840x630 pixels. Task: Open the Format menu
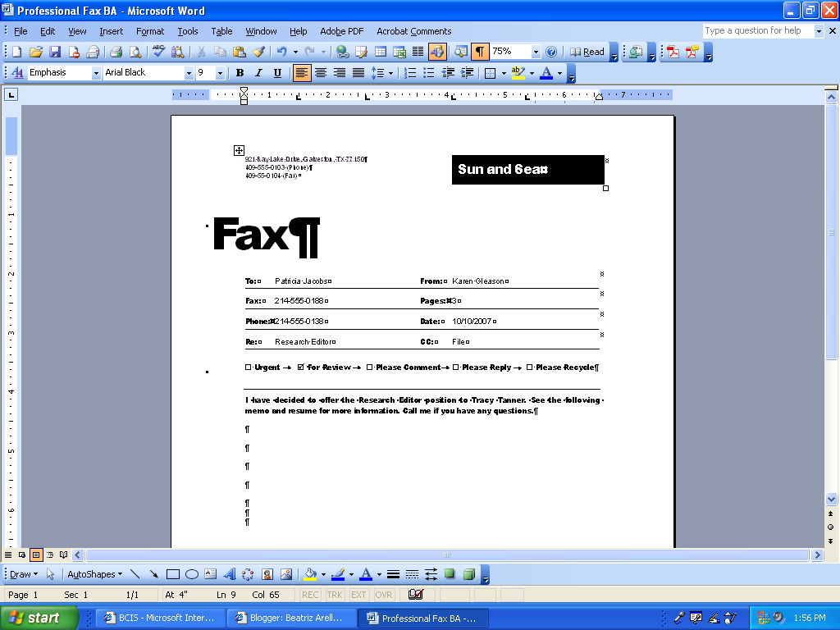tap(150, 31)
